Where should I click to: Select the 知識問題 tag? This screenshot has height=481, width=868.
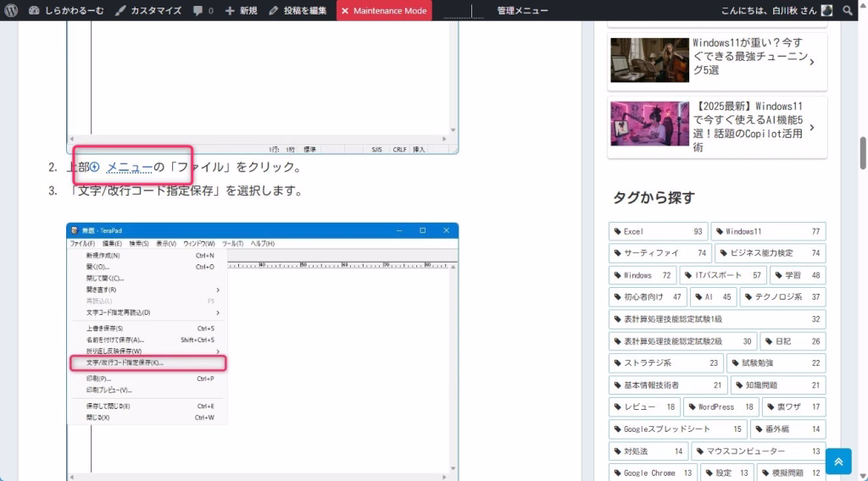coord(778,384)
